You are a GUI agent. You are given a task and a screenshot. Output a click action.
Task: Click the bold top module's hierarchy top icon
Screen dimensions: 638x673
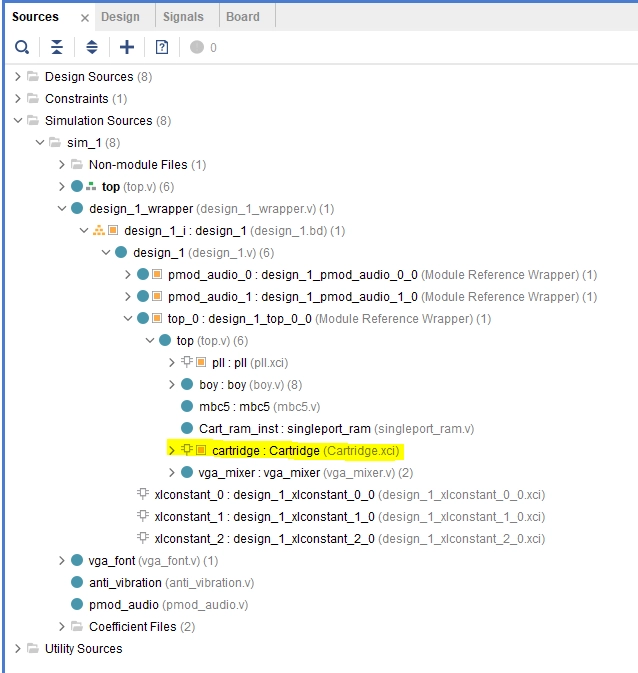91,186
